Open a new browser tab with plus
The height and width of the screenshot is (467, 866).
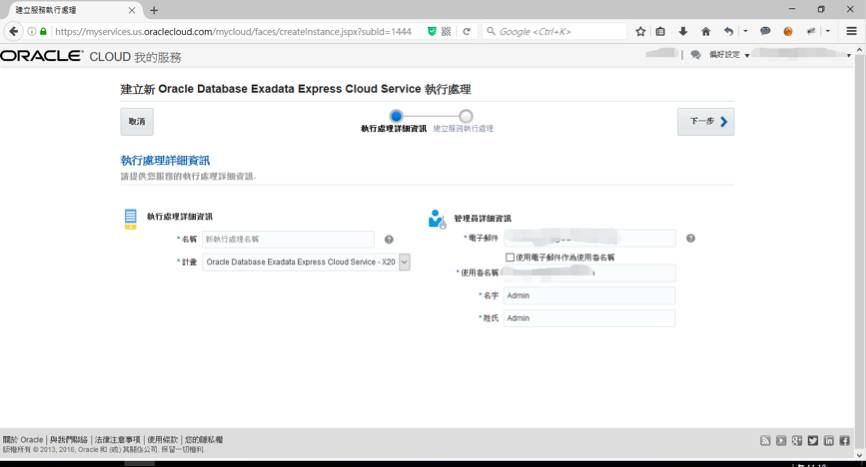(154, 10)
